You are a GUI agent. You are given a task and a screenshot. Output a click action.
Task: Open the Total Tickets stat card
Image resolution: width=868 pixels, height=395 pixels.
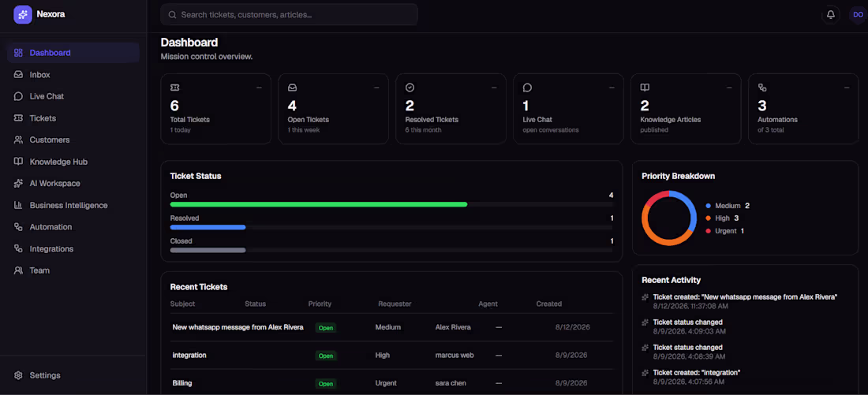coord(216,109)
